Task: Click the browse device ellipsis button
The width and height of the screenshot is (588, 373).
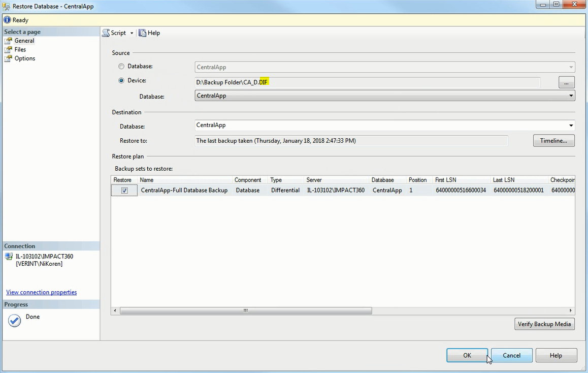Action: (x=566, y=82)
